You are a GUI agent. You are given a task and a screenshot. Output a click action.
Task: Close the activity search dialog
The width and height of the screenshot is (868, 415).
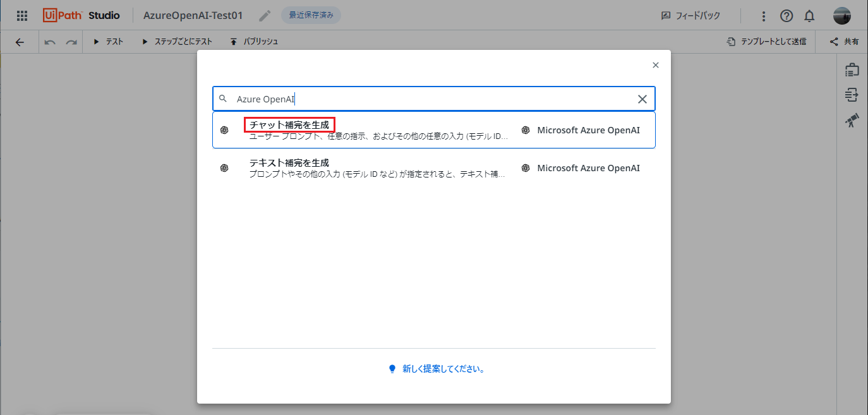pos(656,65)
